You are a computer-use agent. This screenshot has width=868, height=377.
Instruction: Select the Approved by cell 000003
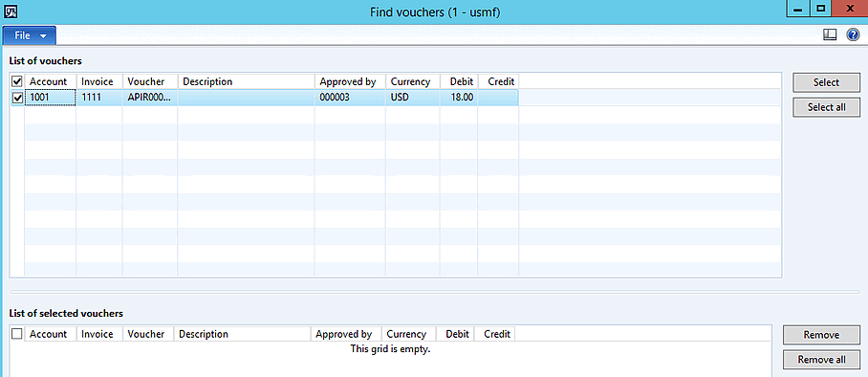[x=350, y=99]
